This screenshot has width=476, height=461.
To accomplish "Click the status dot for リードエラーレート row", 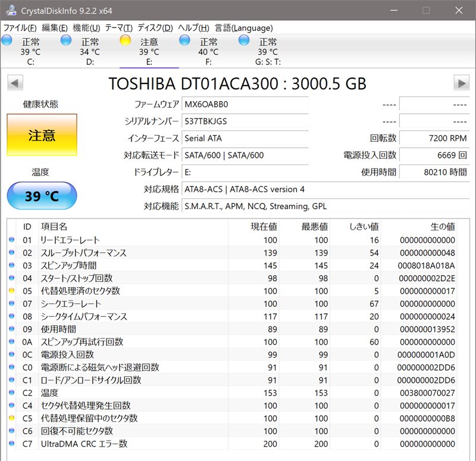I will coord(11,240).
